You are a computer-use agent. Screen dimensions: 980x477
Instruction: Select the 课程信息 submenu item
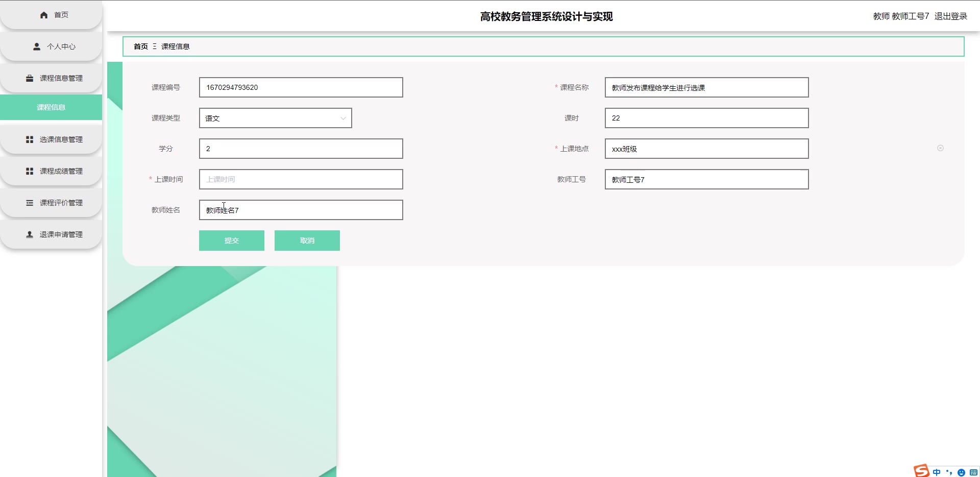pos(51,107)
